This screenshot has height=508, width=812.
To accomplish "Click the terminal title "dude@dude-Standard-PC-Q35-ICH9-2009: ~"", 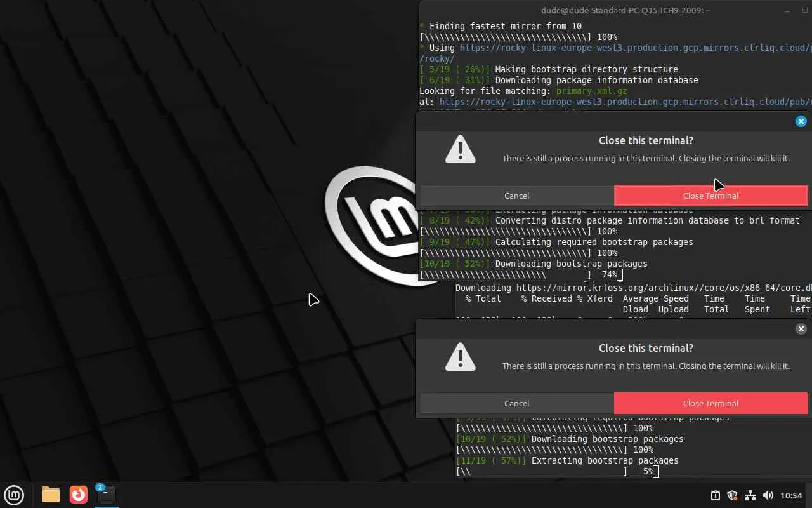I will [625, 10].
